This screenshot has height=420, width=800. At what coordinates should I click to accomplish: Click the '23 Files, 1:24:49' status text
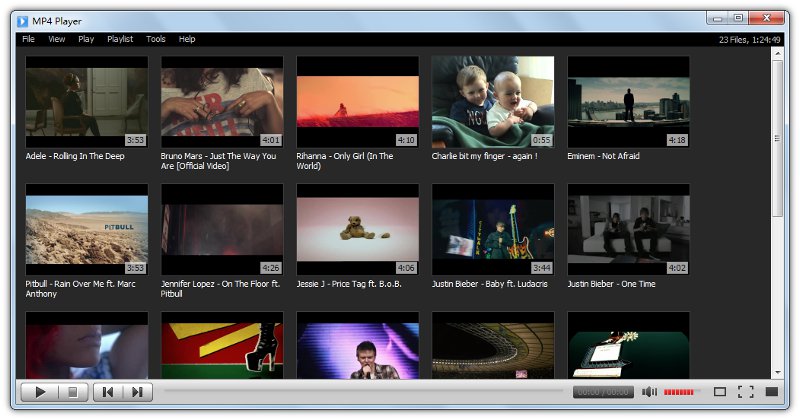click(x=749, y=40)
